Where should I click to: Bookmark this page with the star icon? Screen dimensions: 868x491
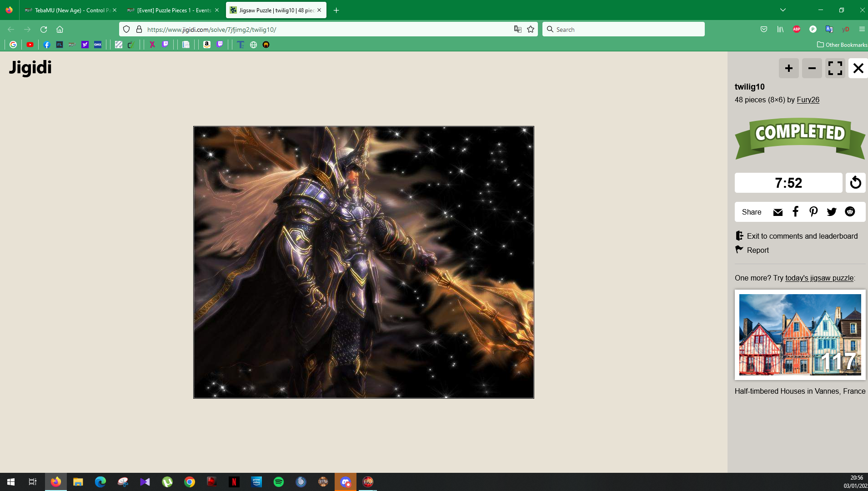(x=531, y=29)
